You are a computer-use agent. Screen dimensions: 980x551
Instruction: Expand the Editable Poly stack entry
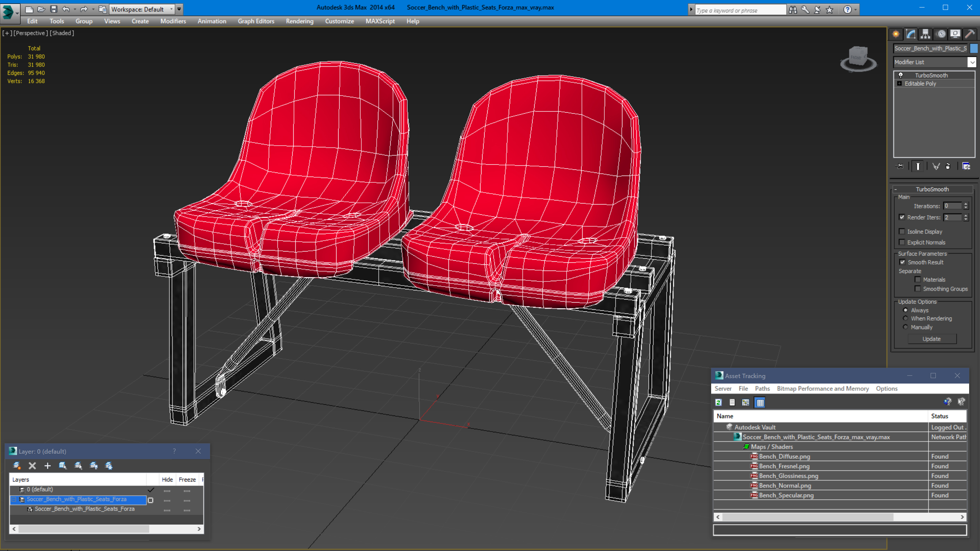[899, 84]
